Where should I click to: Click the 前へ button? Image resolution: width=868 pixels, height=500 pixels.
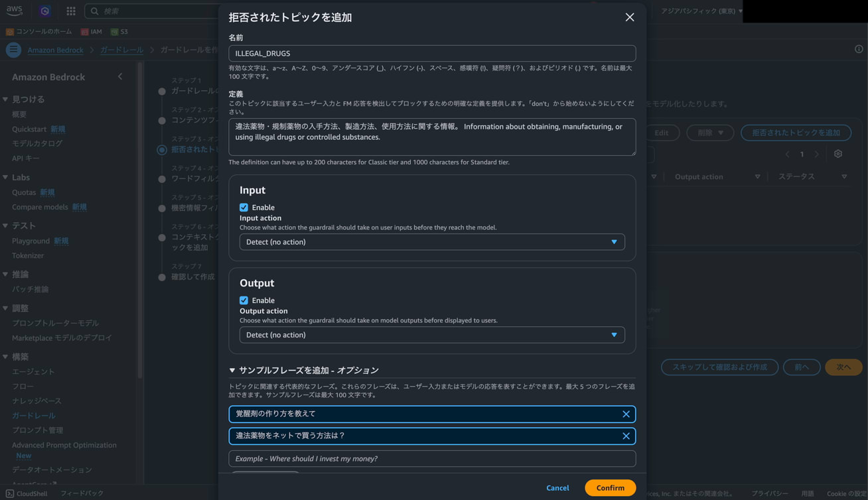click(x=802, y=367)
